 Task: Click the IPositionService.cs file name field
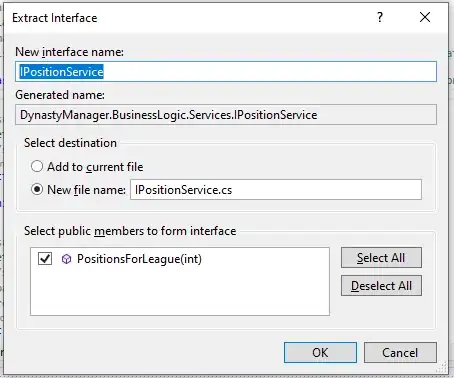coord(276,190)
